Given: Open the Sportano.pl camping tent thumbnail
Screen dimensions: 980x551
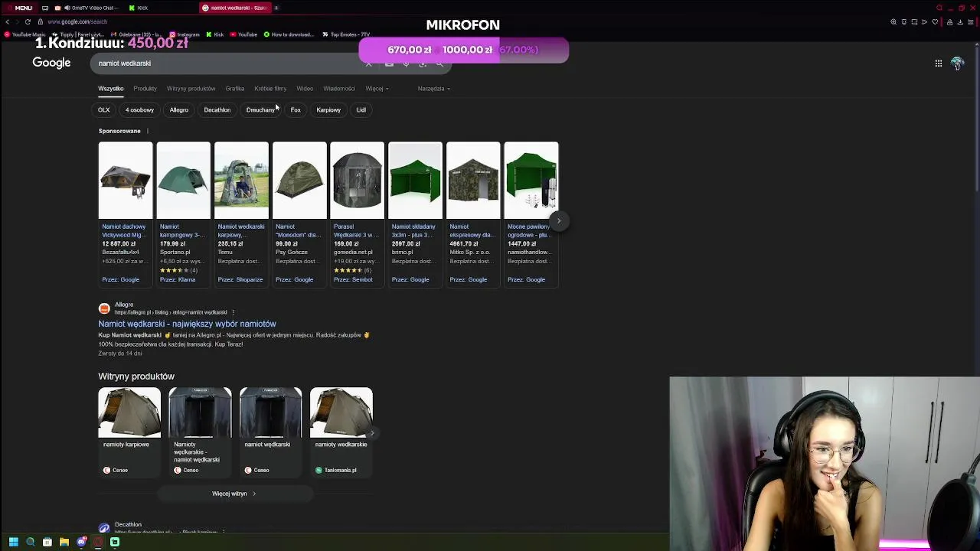Looking at the screenshot, I should [x=183, y=181].
